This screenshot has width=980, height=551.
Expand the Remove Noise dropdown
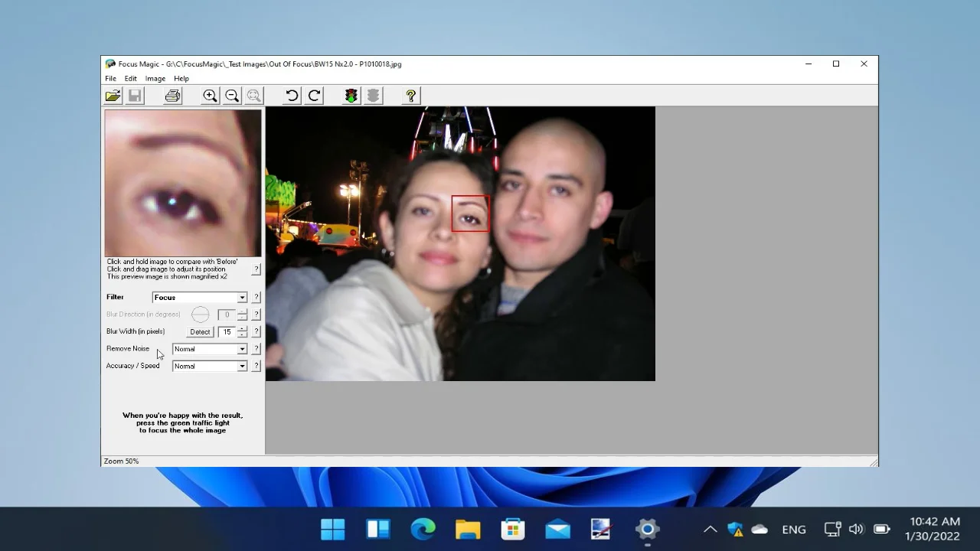(242, 349)
